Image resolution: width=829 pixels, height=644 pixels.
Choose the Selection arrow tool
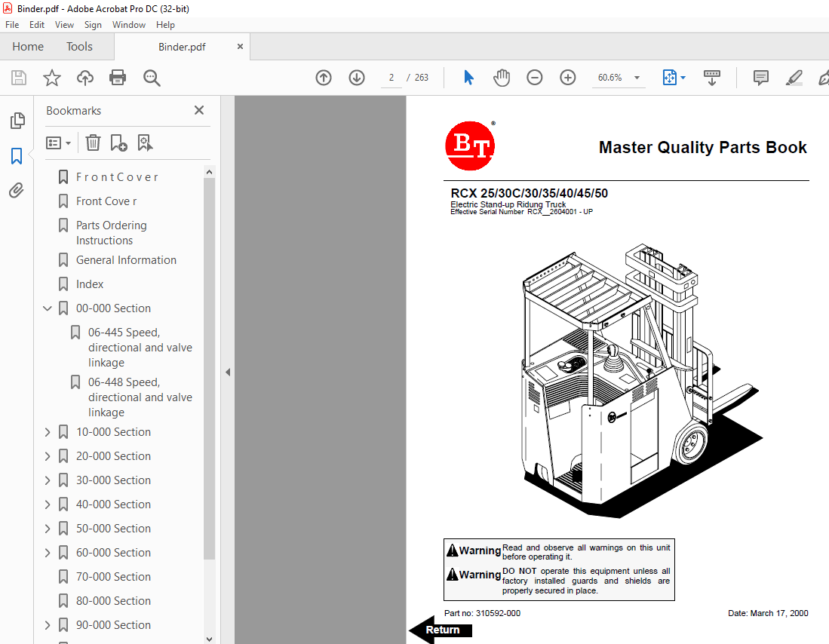tap(468, 78)
